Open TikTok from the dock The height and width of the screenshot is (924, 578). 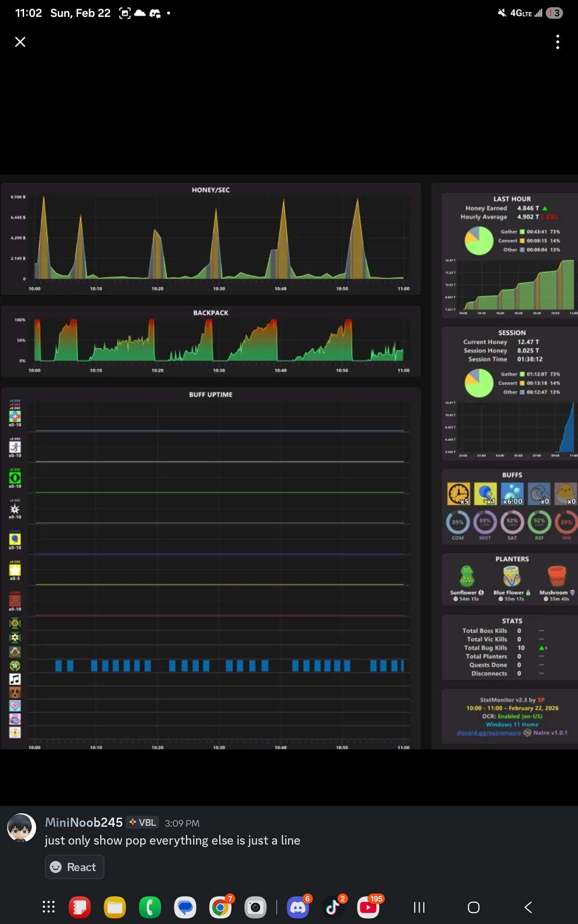pyautogui.click(x=333, y=908)
